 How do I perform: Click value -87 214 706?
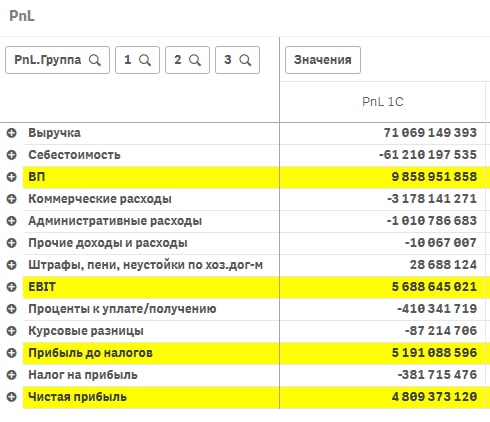pyautogui.click(x=441, y=331)
